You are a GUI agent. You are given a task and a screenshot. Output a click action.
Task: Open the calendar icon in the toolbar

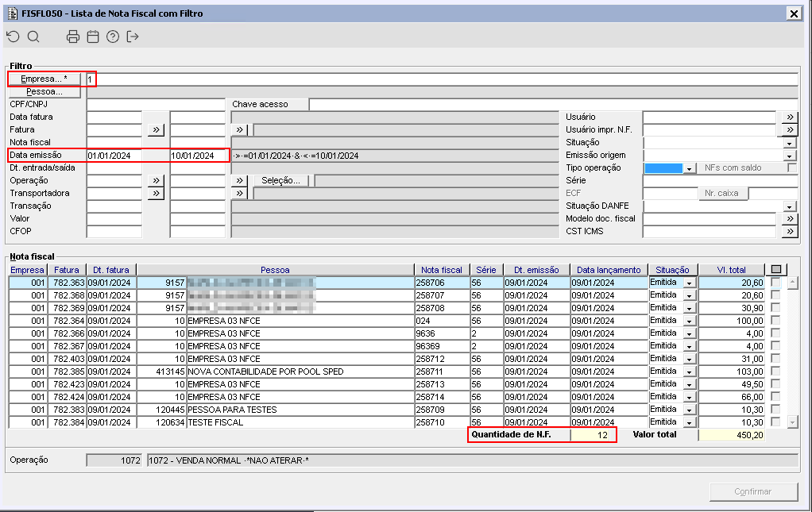pos(93,37)
